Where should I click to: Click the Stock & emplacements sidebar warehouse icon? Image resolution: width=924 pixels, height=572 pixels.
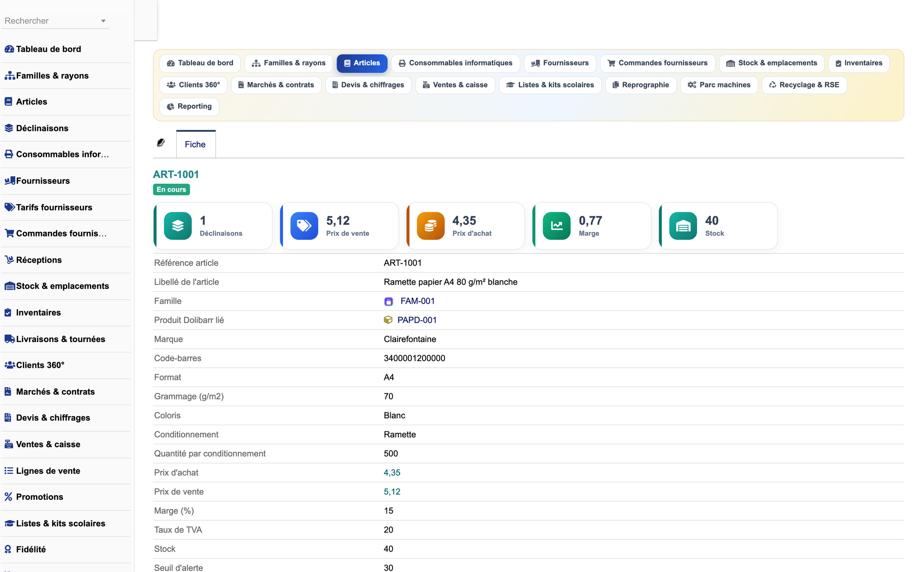tap(9, 286)
